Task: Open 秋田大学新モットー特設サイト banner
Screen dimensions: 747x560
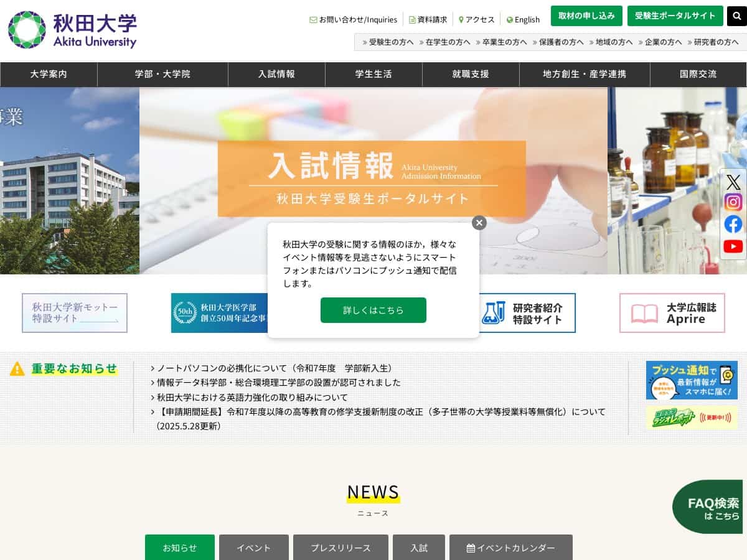Action: click(x=75, y=313)
